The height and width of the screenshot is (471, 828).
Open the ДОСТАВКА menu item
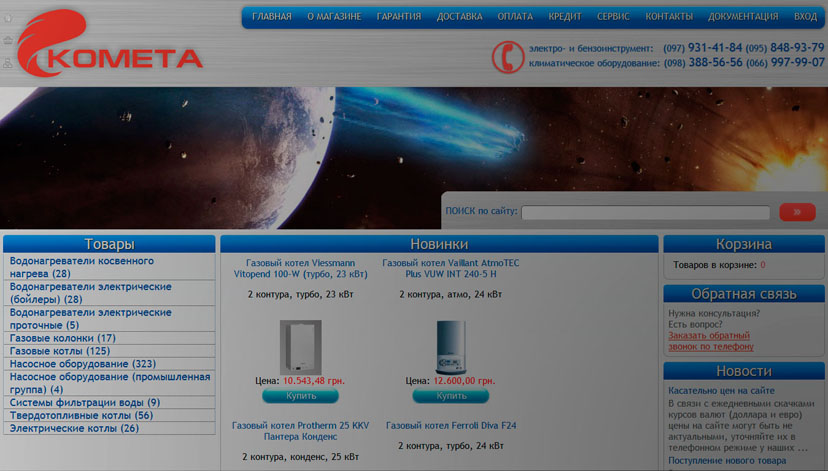click(459, 17)
